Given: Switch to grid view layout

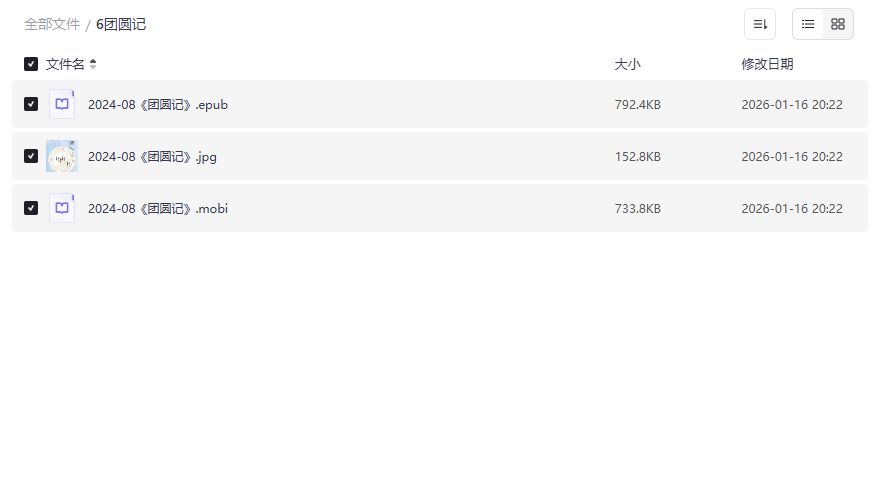Looking at the screenshot, I should (838, 24).
